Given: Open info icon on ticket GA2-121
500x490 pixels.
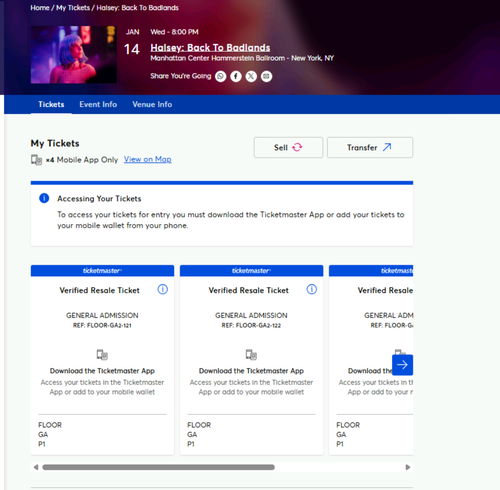Looking at the screenshot, I should [x=163, y=289].
